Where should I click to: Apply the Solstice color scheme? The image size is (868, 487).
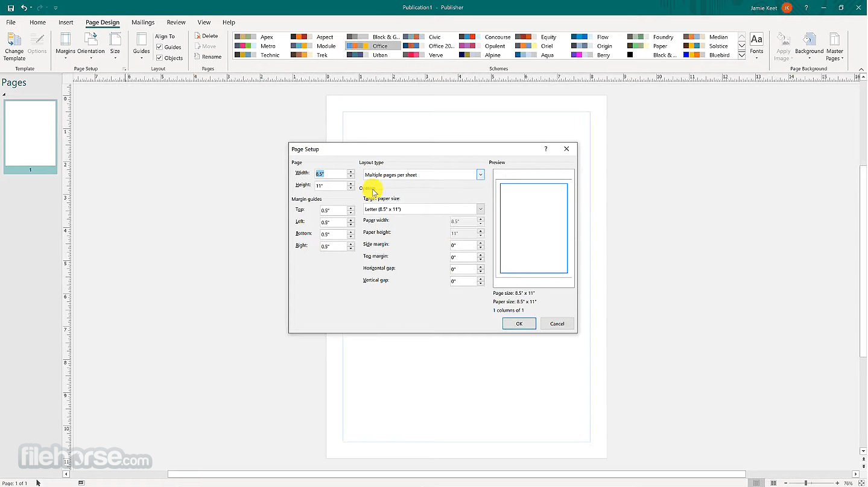pos(709,46)
